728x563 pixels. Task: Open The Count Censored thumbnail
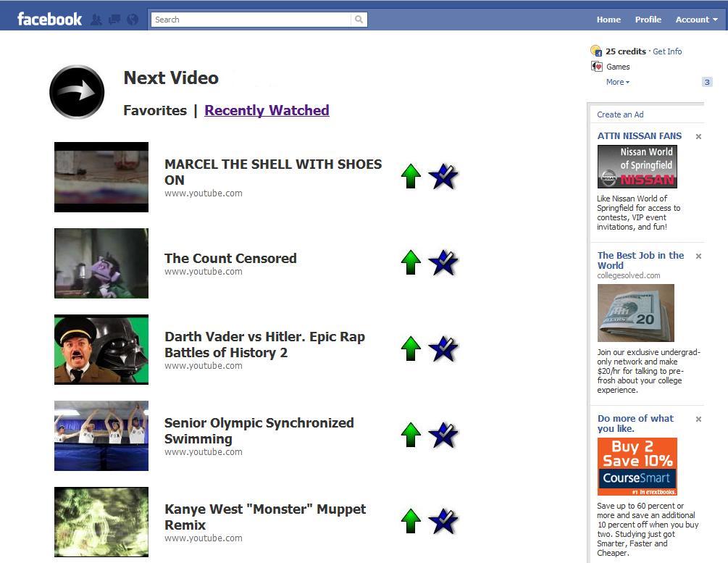tap(101, 263)
